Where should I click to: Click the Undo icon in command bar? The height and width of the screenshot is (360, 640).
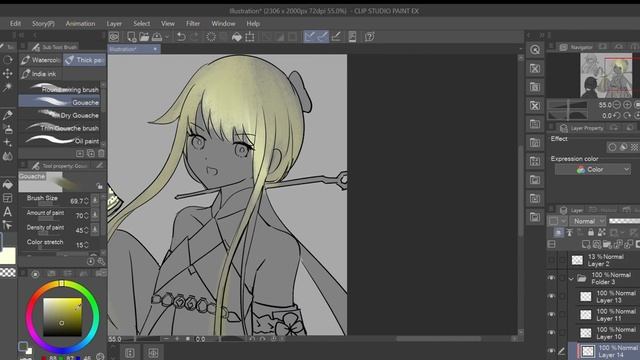point(181,37)
